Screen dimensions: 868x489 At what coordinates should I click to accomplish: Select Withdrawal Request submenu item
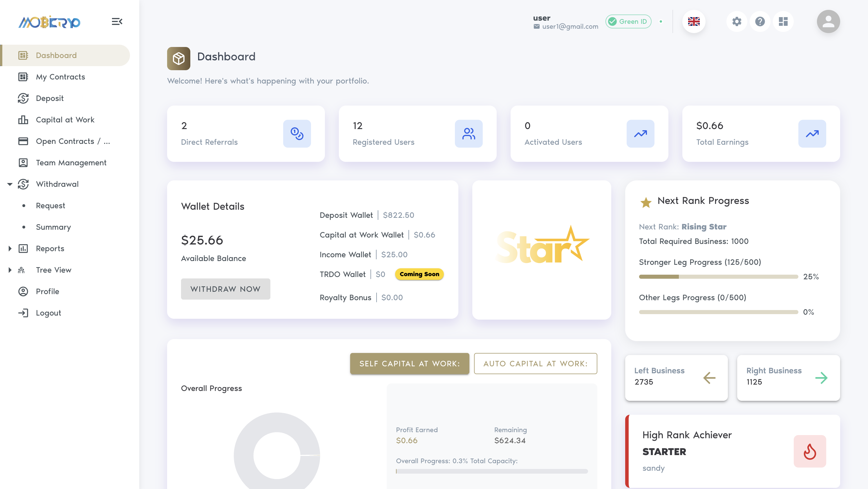point(50,205)
